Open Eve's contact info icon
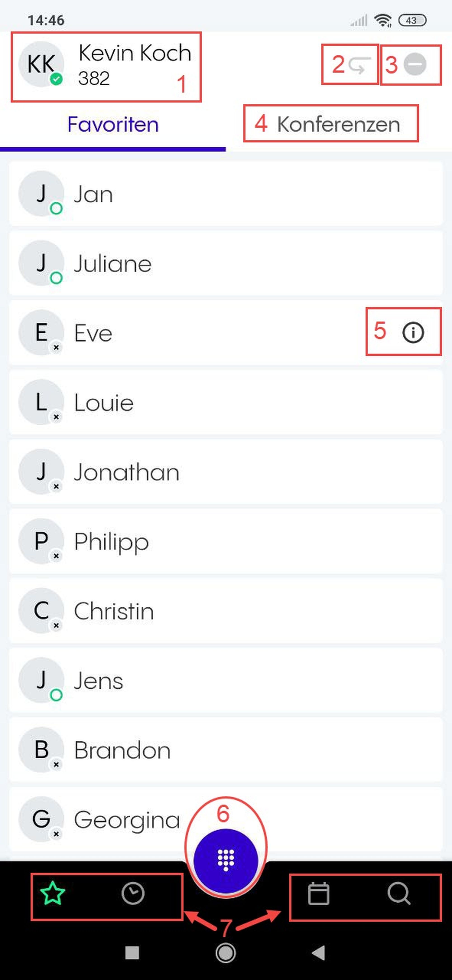Screen dimensions: 452x980 413,333
